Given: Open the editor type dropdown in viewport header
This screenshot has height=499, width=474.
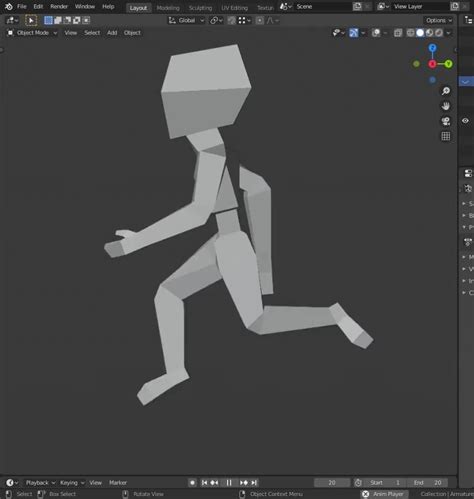Looking at the screenshot, I should coord(12,20).
